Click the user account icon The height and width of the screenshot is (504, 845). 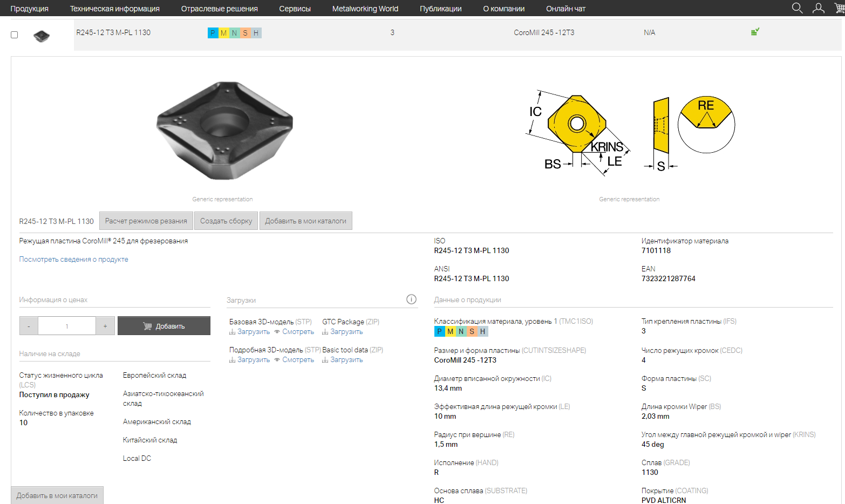(819, 8)
